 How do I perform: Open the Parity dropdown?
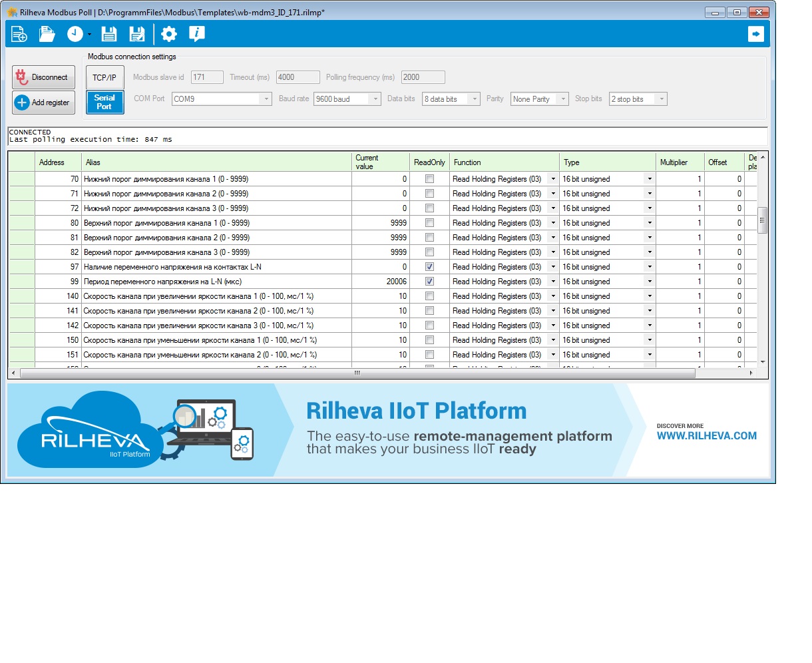pyautogui.click(x=540, y=99)
